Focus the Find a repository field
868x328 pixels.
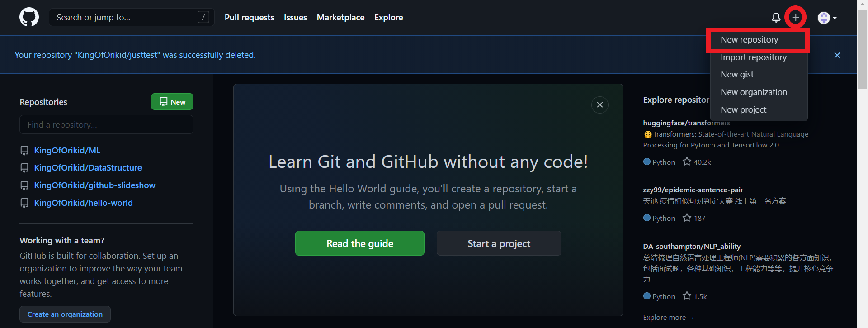pos(106,124)
